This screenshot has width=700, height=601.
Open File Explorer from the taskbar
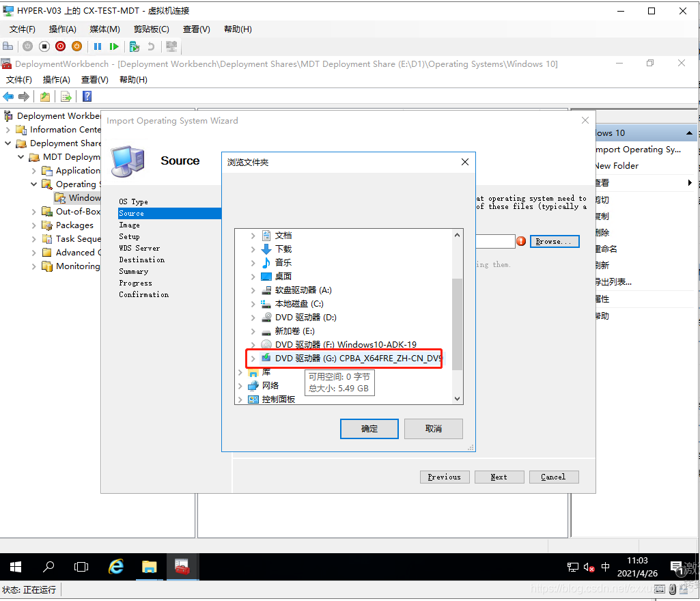tap(149, 567)
